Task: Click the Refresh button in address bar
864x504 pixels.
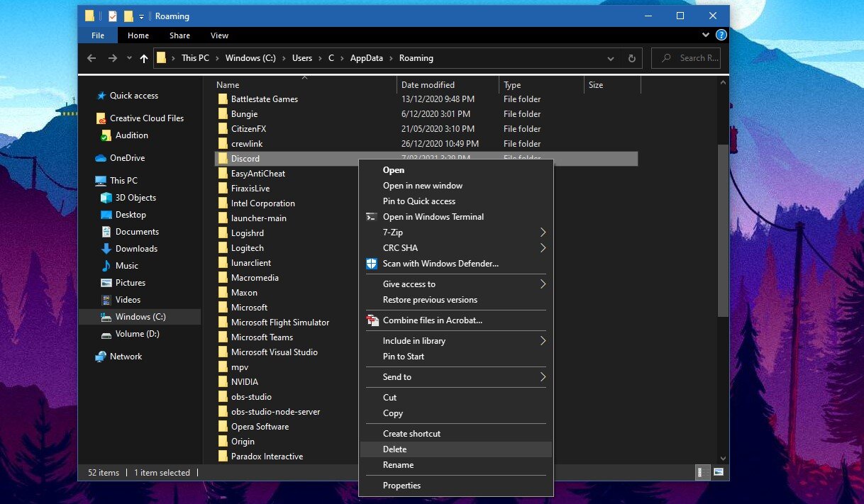Action: [x=631, y=58]
